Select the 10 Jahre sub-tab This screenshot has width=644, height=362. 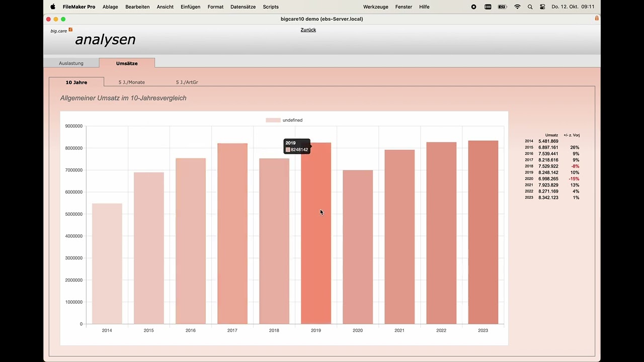(76, 82)
